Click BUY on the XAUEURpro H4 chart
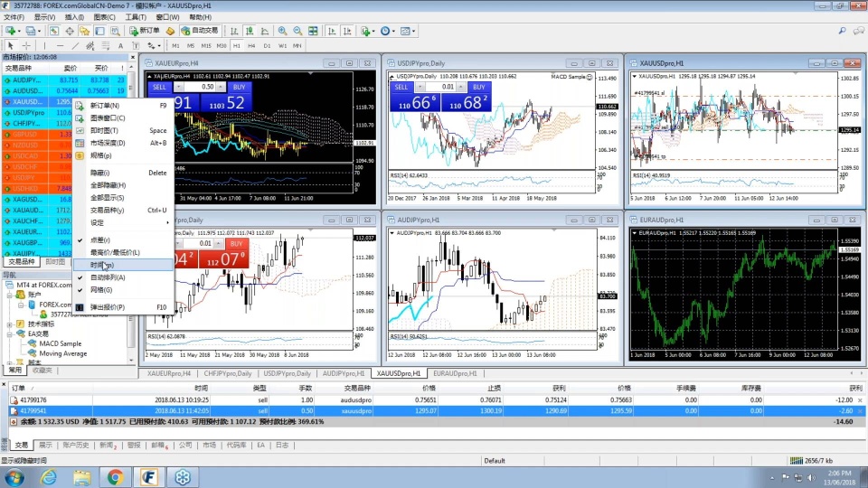Viewport: 868px width, 488px height. point(237,87)
